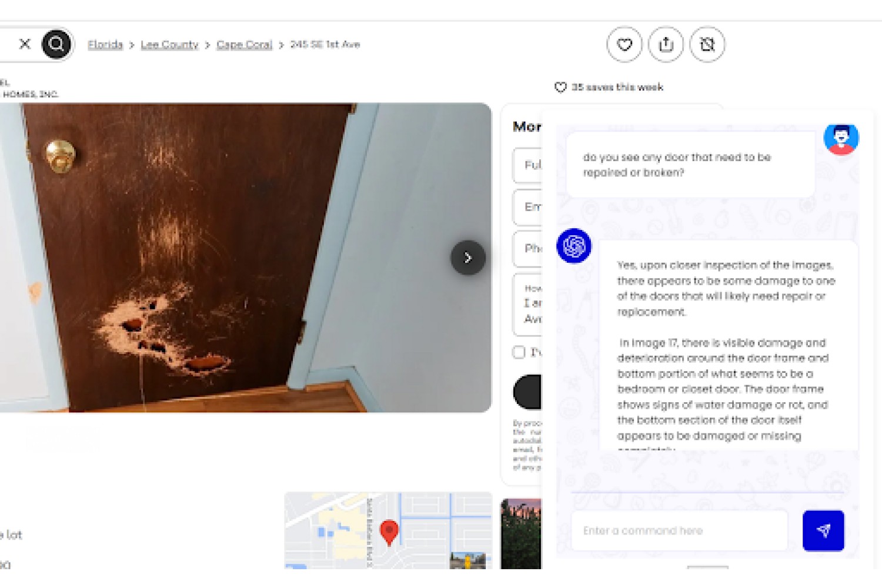The image size is (882, 588).
Task: Clear search with the X icon
Action: pyautogui.click(x=25, y=44)
